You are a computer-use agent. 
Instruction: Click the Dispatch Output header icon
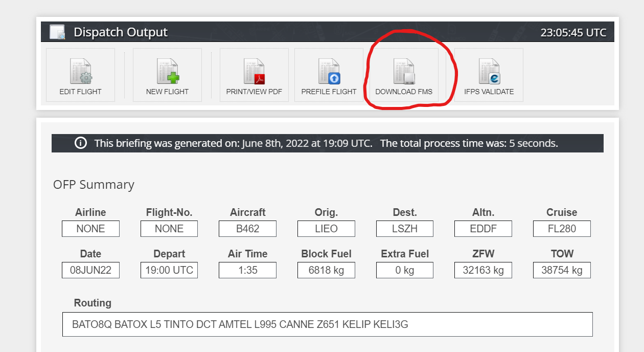click(57, 32)
